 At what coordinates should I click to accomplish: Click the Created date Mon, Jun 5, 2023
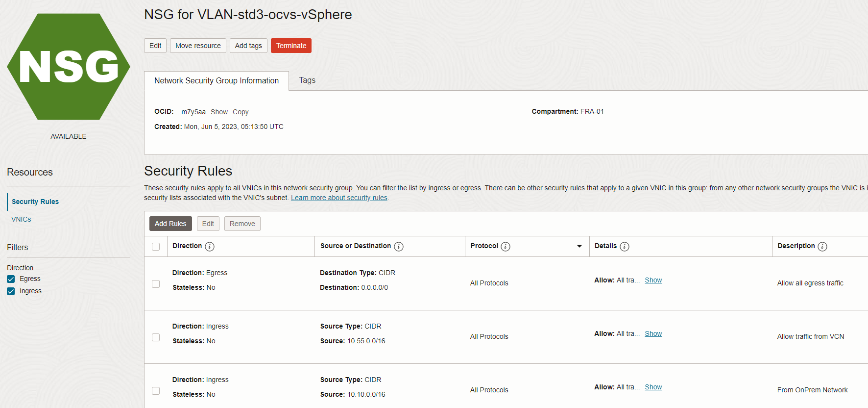click(x=234, y=127)
